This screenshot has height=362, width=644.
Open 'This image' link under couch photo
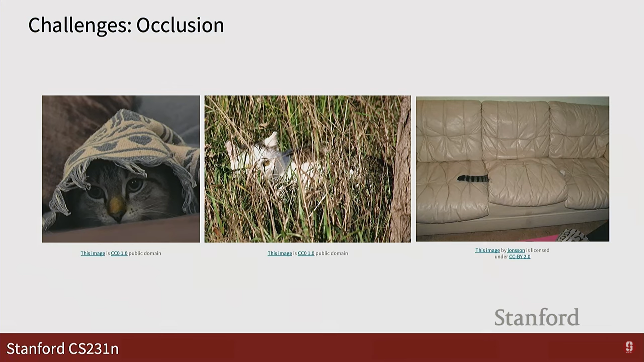[487, 250]
